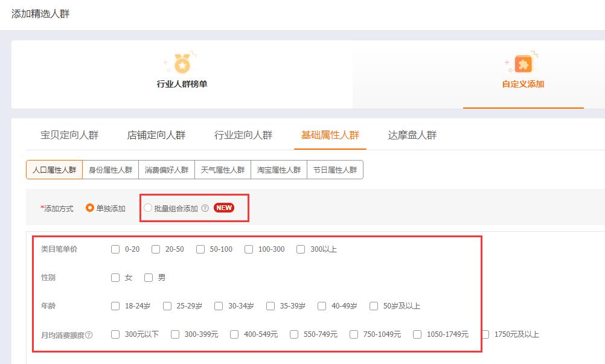
Task: Switch to the 淘宝属性人群 filter
Action: point(279,170)
